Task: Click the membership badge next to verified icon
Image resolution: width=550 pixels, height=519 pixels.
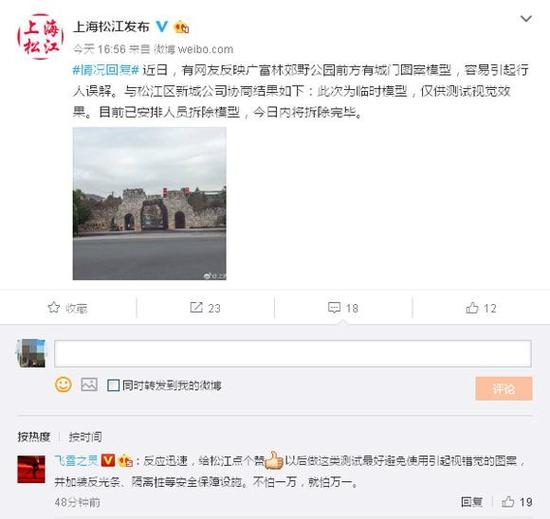Action: coord(182,27)
